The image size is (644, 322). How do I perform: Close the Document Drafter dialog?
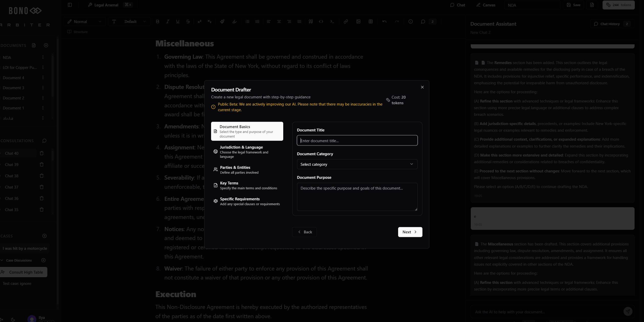422,87
